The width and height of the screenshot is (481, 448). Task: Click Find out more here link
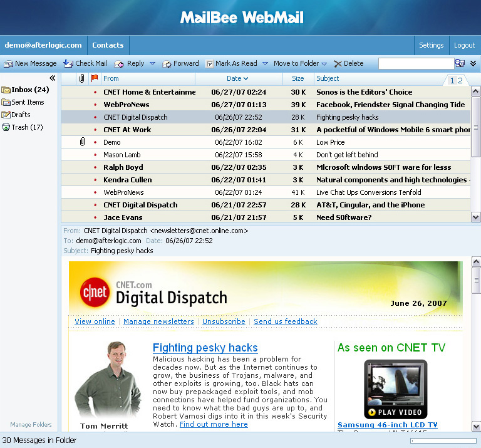point(214,424)
